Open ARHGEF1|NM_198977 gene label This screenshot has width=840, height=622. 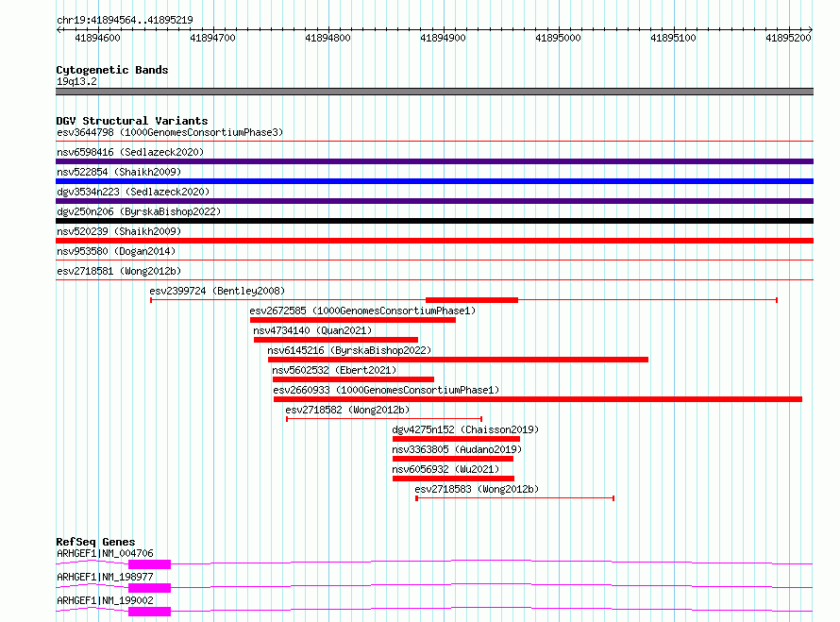pyautogui.click(x=105, y=577)
